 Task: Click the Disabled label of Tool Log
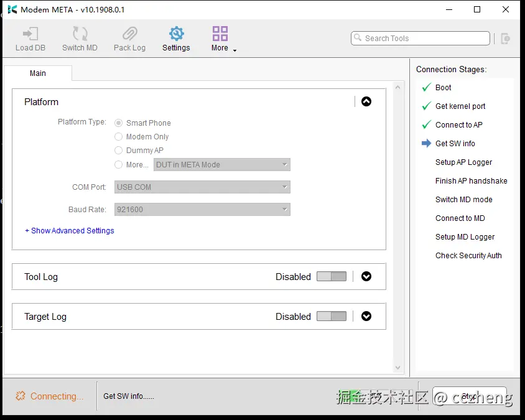coord(294,277)
